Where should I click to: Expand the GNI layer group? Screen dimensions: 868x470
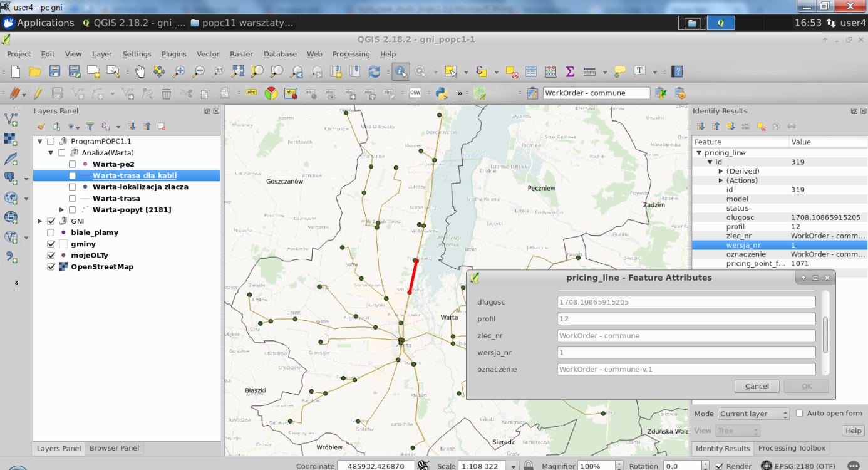point(40,221)
